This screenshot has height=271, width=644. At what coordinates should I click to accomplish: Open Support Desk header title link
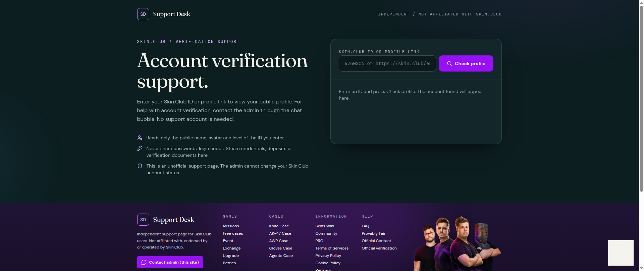tap(171, 14)
